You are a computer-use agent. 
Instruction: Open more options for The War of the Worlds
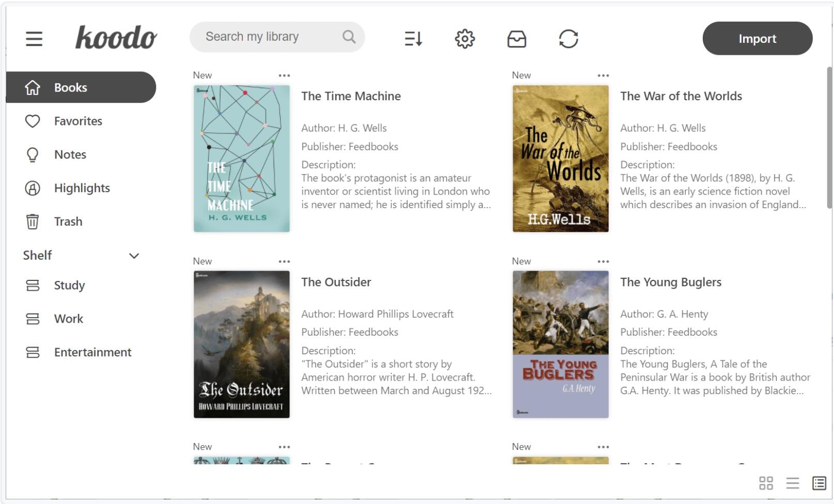604,75
